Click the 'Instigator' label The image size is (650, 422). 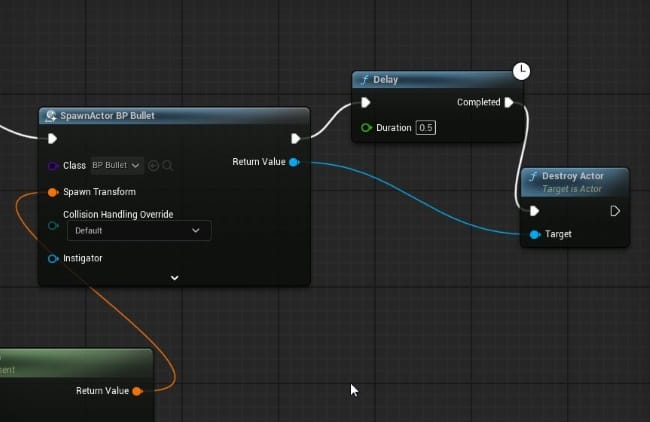(x=83, y=258)
